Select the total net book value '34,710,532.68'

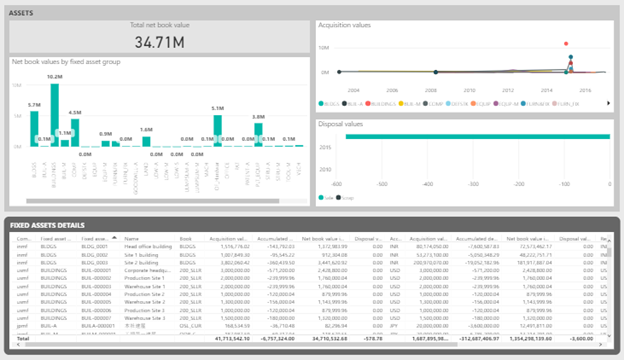[329, 339]
